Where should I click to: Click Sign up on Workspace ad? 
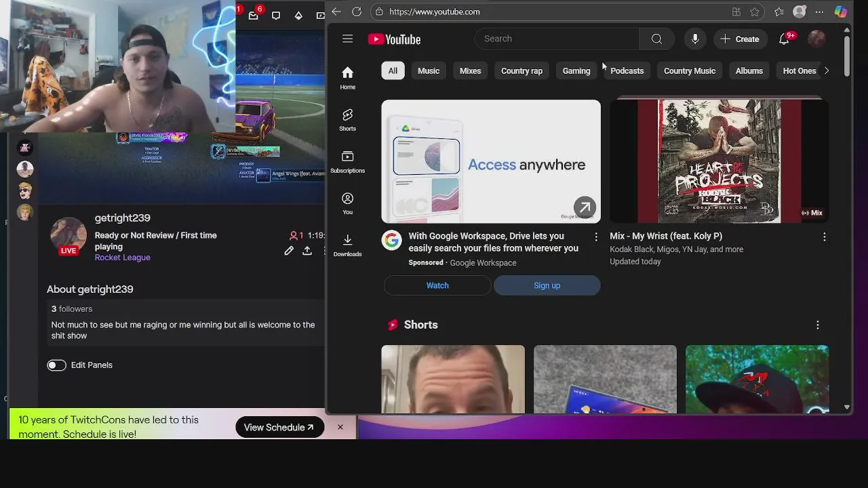[x=547, y=285]
